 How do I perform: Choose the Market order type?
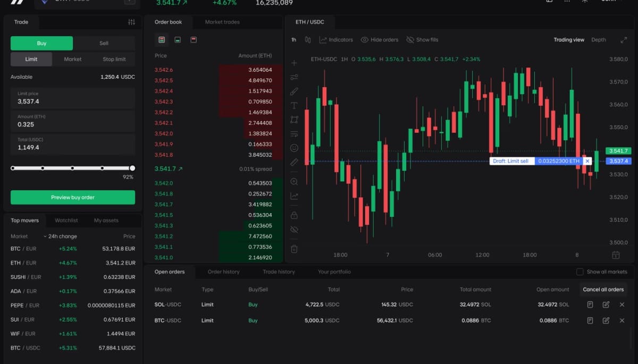point(73,59)
